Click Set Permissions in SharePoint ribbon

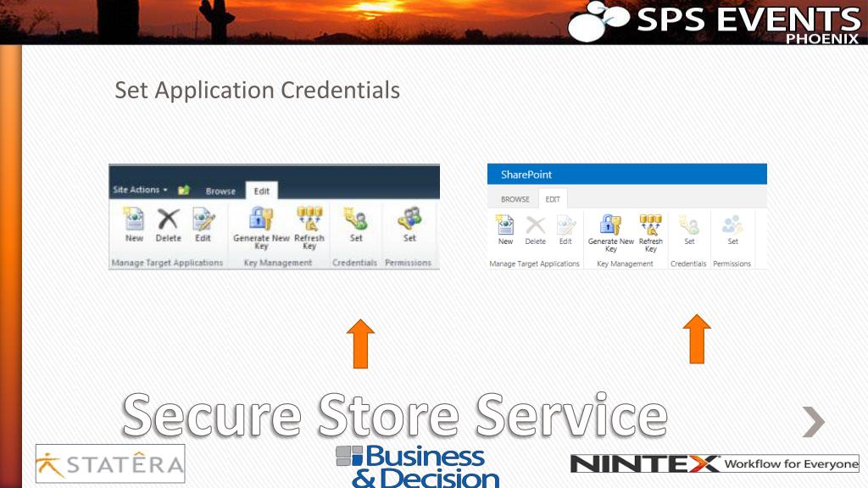pos(732,230)
